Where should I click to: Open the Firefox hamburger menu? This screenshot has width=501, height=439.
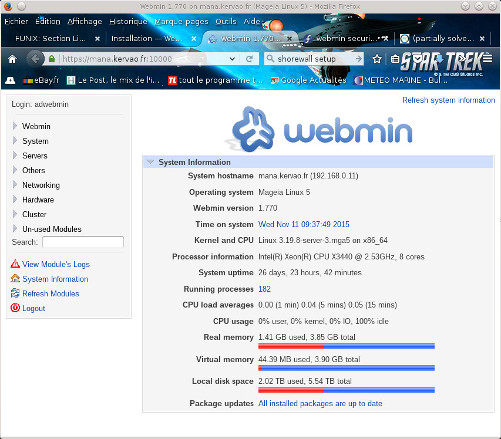click(x=487, y=58)
